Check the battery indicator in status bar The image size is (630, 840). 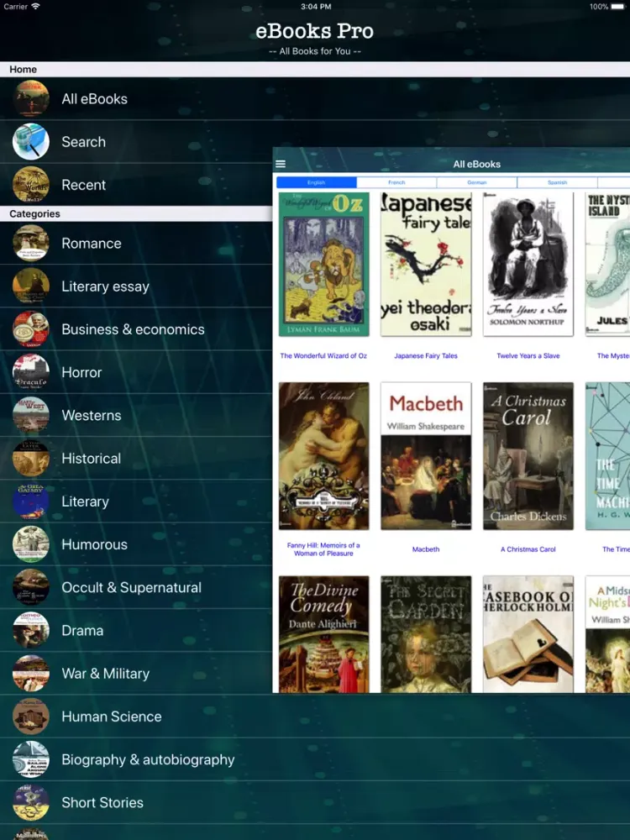tap(618, 7)
